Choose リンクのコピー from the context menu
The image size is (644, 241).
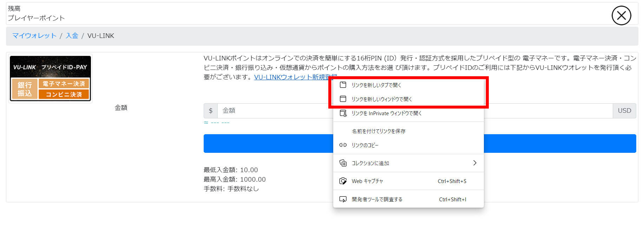pyautogui.click(x=408, y=145)
